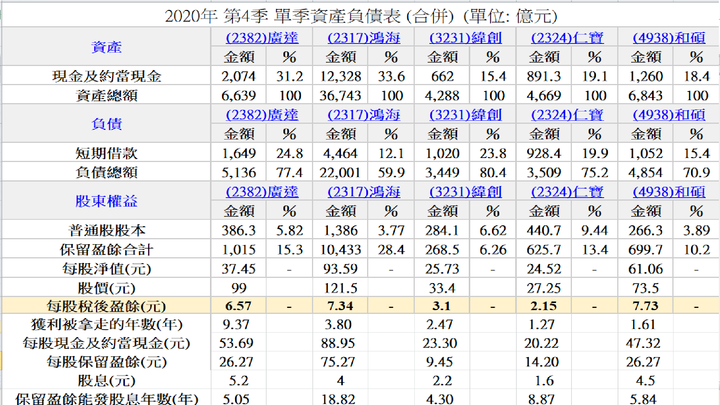
Task: Open (2324)仁寶 link in 負債 section
Action: [x=567, y=115]
